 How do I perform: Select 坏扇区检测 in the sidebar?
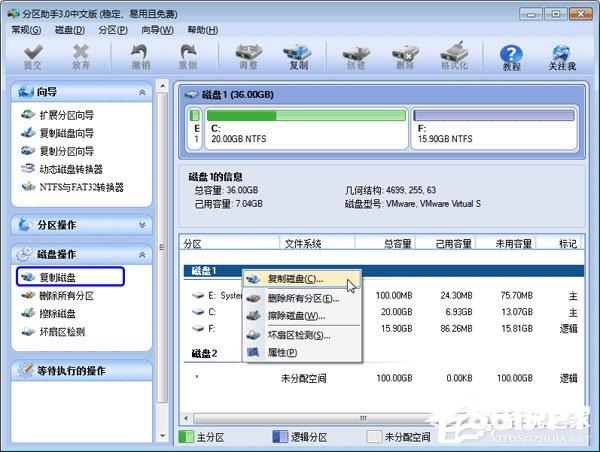[53, 331]
